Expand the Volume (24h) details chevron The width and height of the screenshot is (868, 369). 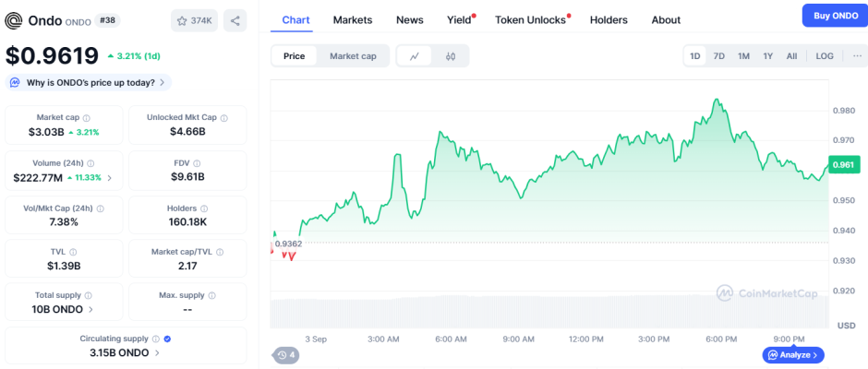click(110, 178)
